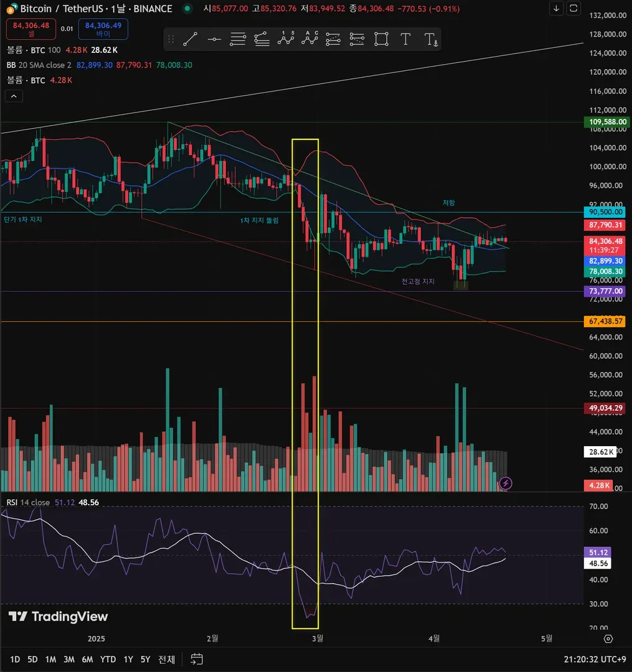This screenshot has height=672, width=632.
Task: Switch to the 1D time range
Action: (15, 659)
